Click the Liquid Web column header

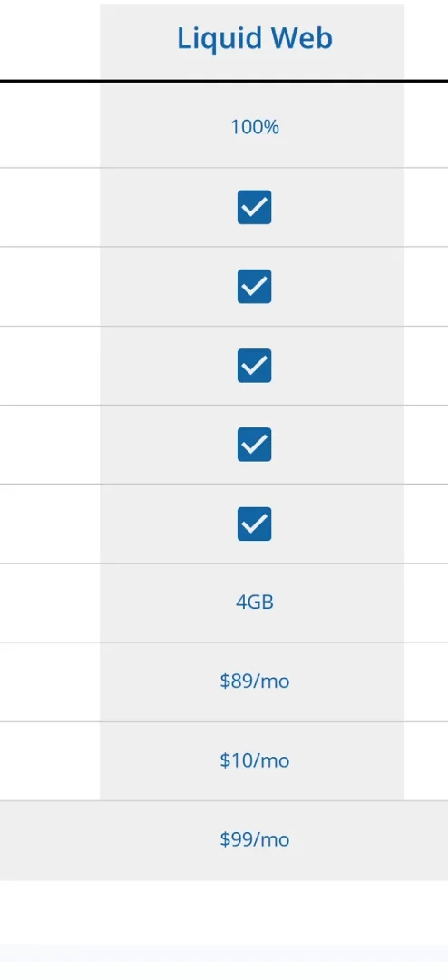[254, 39]
